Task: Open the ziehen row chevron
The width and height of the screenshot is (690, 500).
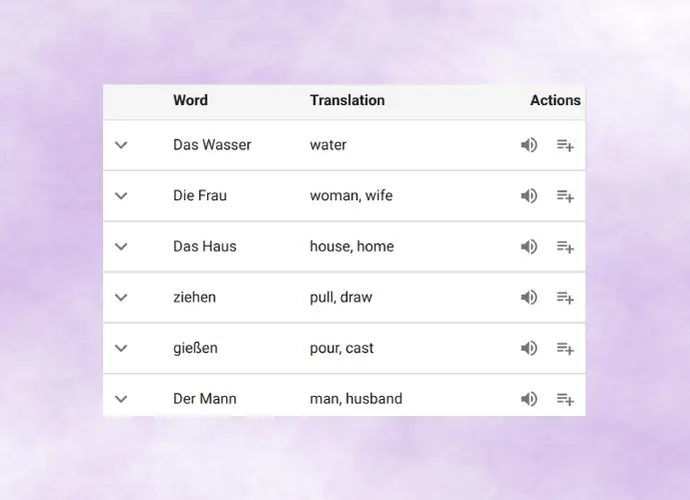Action: coord(121,297)
